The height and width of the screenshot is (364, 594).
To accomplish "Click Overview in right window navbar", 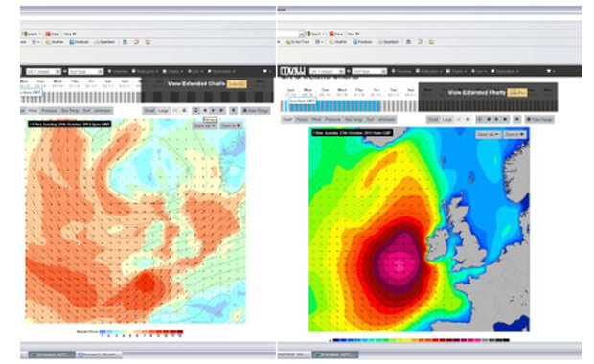I will (401, 71).
